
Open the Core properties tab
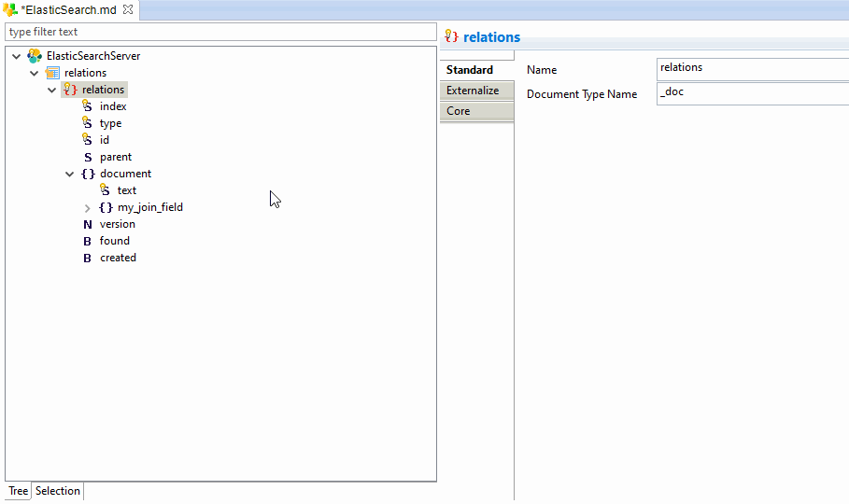476,111
